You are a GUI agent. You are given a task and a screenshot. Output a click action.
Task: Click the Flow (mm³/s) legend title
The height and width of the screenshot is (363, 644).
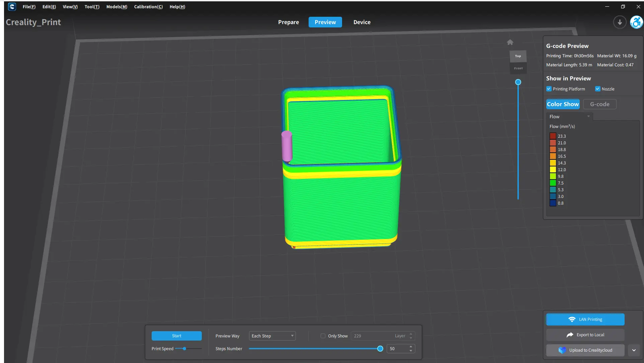(562, 127)
